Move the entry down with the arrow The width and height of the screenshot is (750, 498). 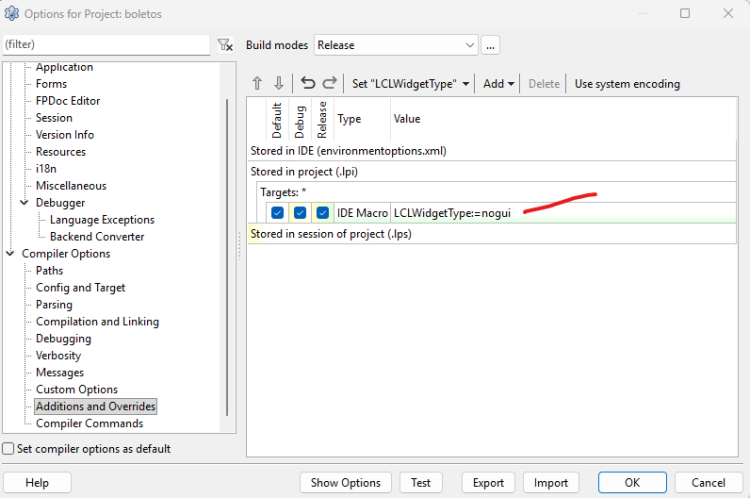click(x=279, y=83)
